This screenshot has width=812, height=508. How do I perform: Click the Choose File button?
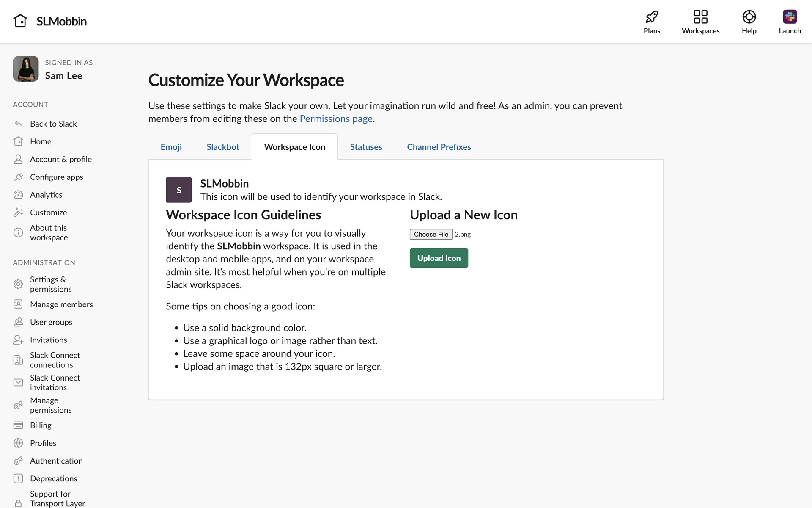coord(431,234)
